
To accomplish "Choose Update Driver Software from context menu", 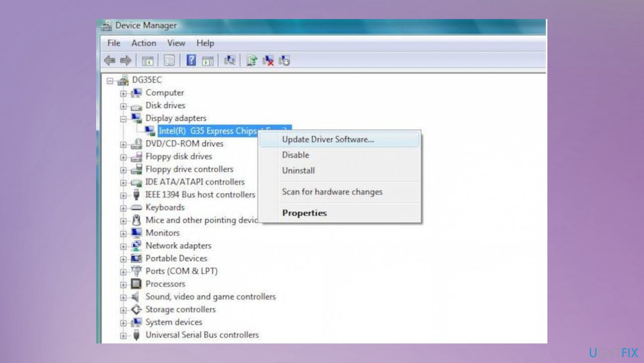I will pyautogui.click(x=328, y=139).
